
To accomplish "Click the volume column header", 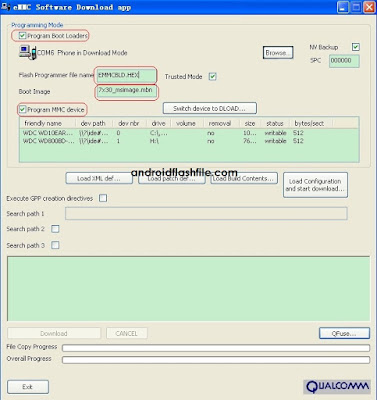I will [186, 123].
